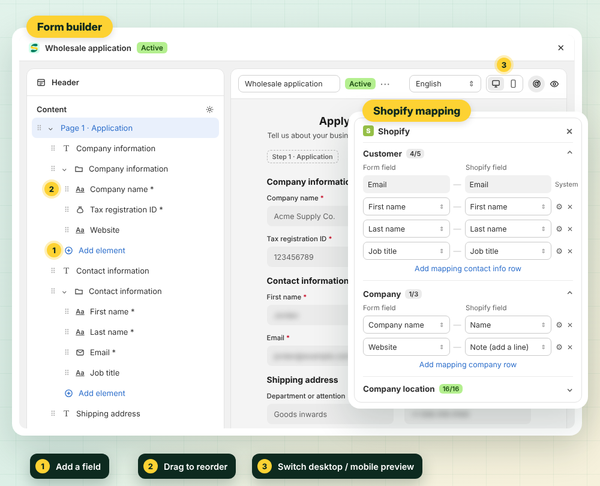Collapse the Contact information folder group
Screen dimensions: 600x486
64,292
